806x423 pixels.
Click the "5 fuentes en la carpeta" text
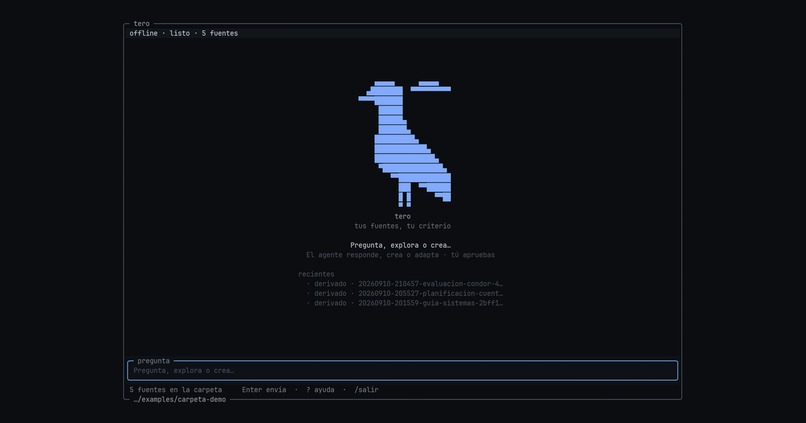pos(176,390)
